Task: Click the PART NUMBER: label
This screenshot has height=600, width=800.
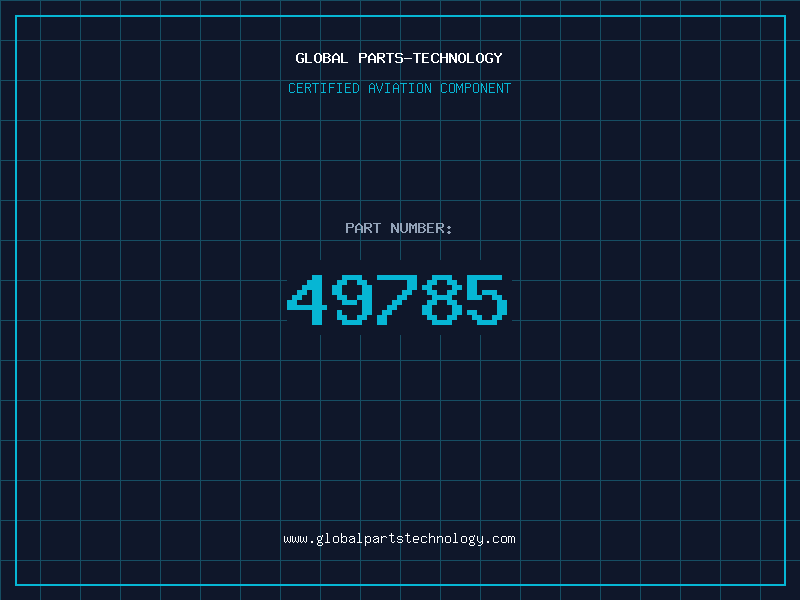Action: pyautogui.click(x=399, y=228)
